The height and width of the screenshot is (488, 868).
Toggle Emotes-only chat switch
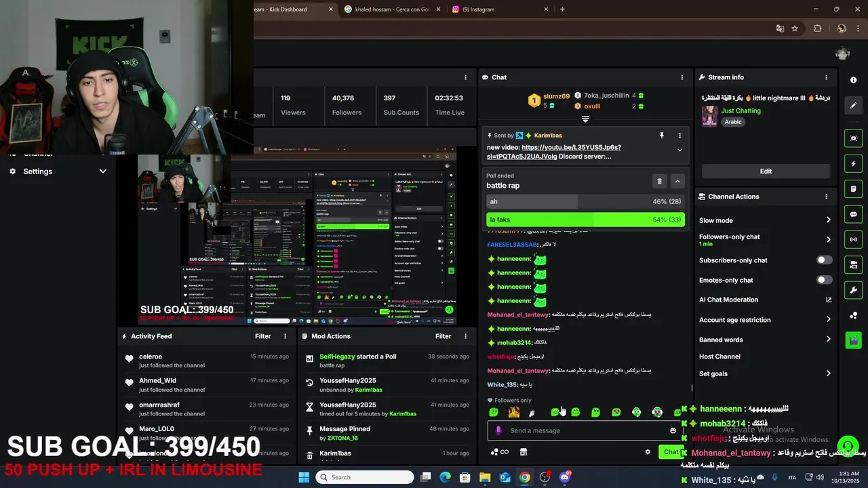click(x=824, y=280)
